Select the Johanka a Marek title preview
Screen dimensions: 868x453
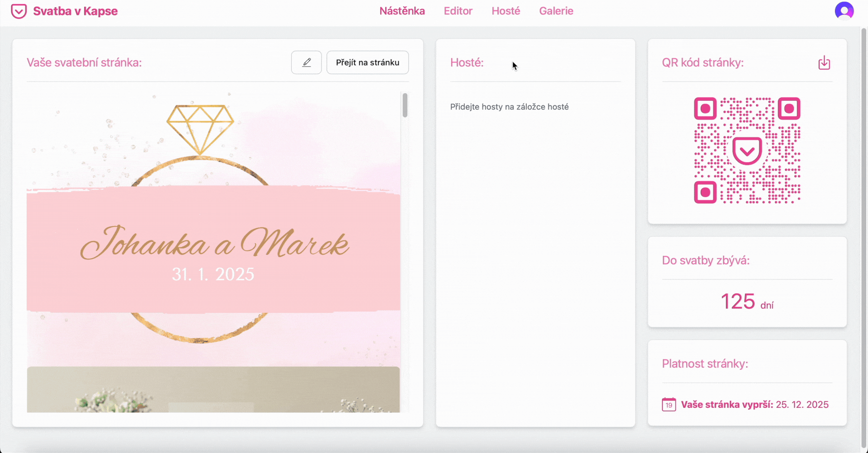[x=214, y=243]
